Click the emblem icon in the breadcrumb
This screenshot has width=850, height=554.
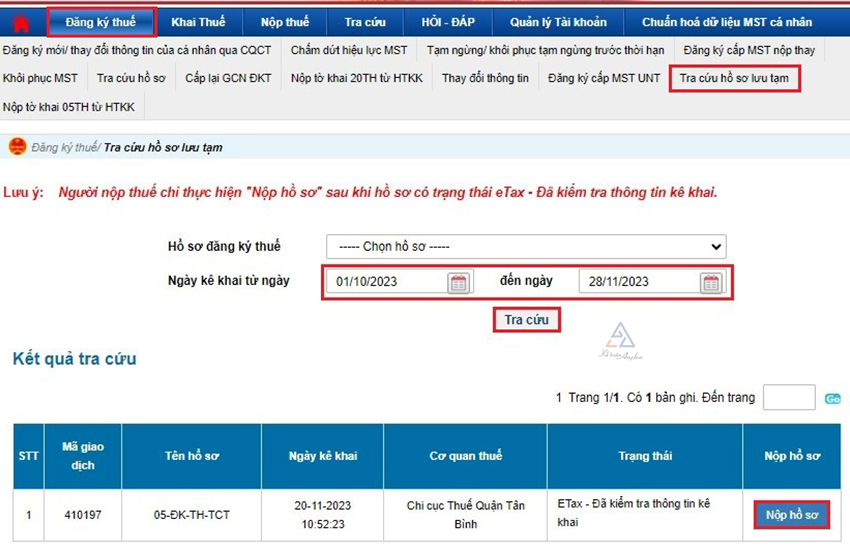(17, 147)
